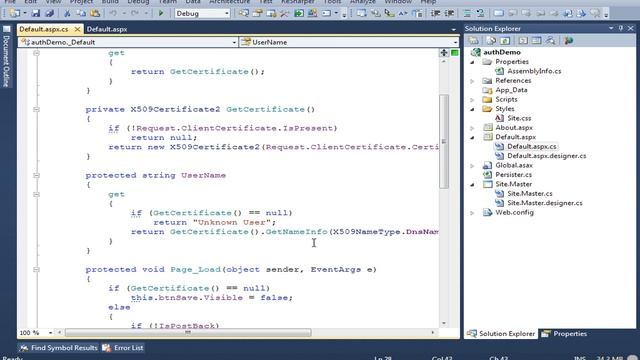Select Persister.cs in Solution Explorer

tap(513, 175)
